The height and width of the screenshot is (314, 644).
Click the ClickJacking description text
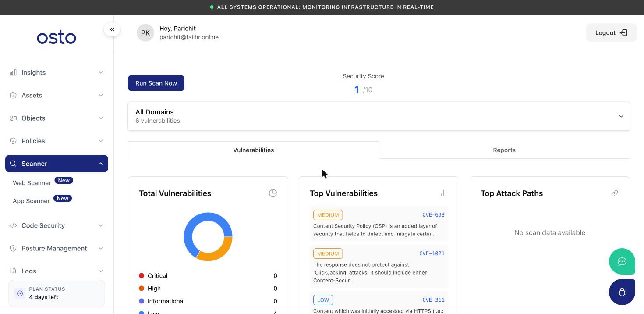pyautogui.click(x=370, y=272)
